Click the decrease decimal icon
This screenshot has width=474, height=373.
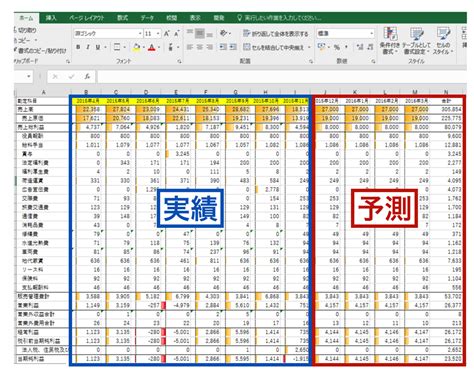click(370, 47)
